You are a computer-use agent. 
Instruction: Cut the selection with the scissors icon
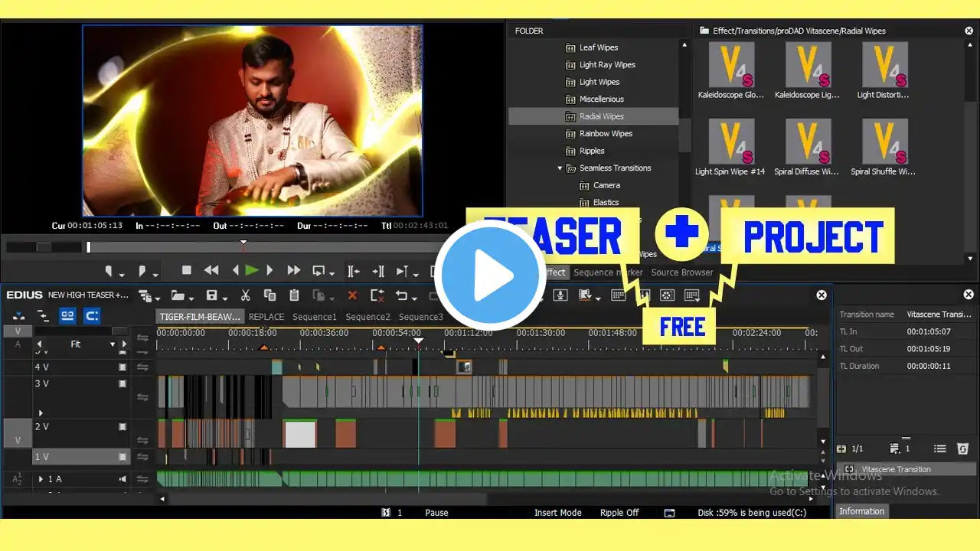(x=246, y=295)
